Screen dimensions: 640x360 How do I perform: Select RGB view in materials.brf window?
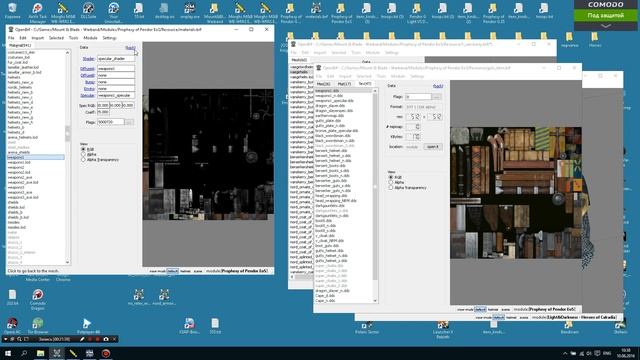pyautogui.click(x=83, y=149)
